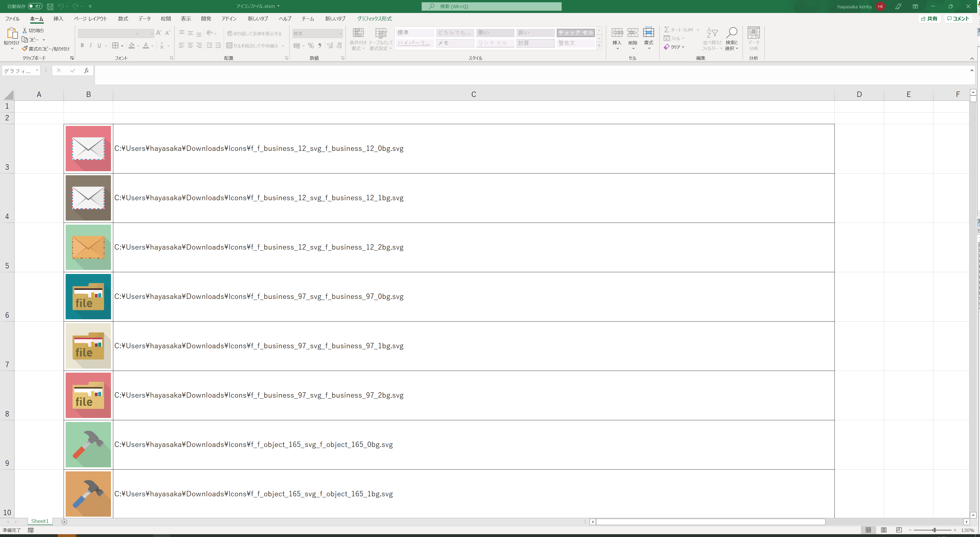Click the Save floppy disk icon

coord(50,6)
